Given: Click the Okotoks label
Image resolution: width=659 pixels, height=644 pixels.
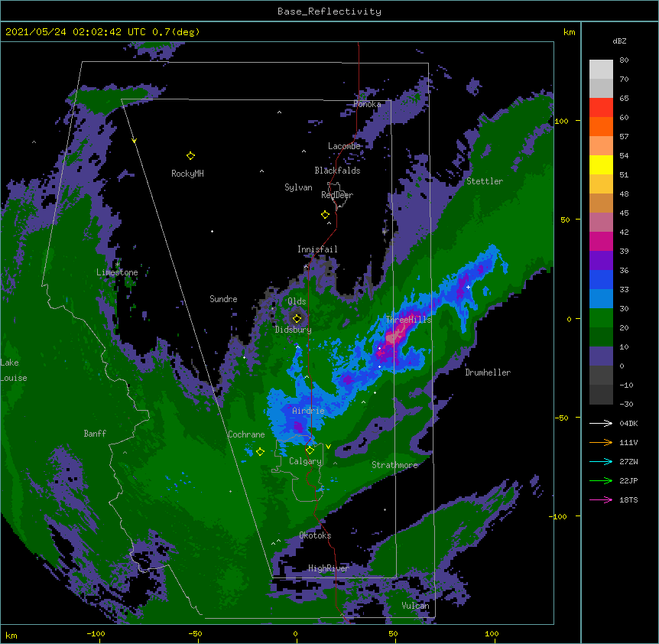Looking at the screenshot, I should [x=315, y=535].
